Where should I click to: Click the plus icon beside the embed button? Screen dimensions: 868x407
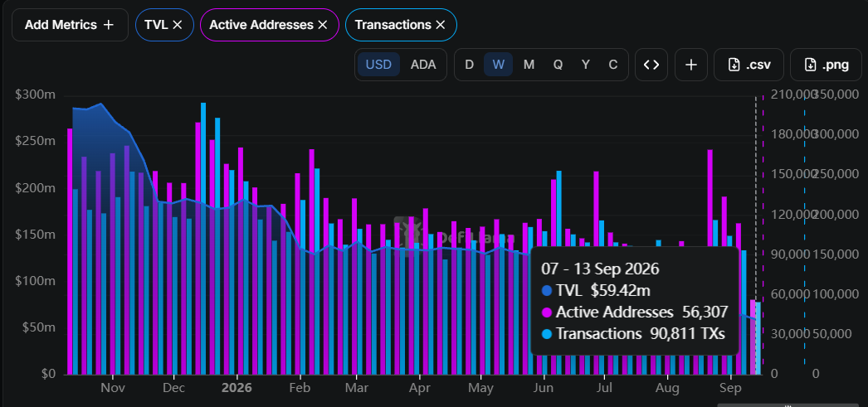(x=691, y=65)
